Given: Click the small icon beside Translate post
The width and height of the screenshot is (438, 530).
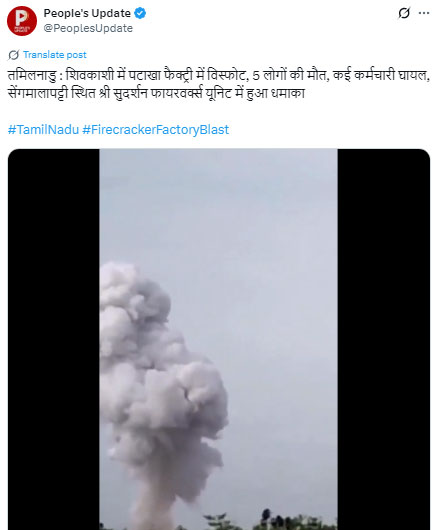Looking at the screenshot, I should click(x=14, y=55).
